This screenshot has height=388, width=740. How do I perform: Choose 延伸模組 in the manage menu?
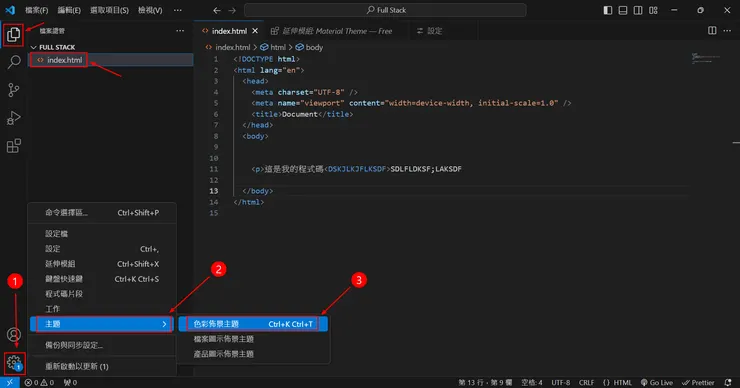[x=102, y=264]
